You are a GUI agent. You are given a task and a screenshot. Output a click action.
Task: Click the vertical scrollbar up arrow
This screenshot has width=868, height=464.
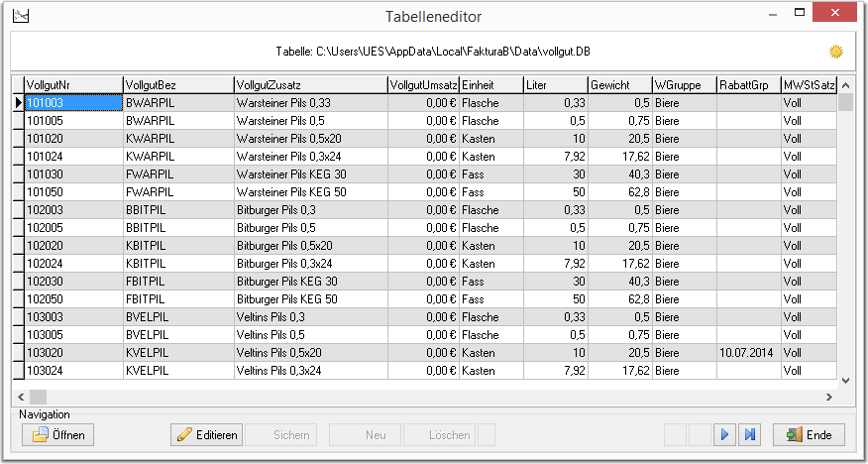[845, 85]
